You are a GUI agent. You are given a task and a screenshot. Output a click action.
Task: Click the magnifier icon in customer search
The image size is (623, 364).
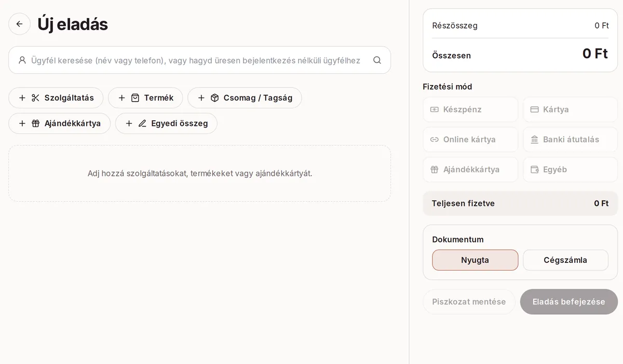[377, 60]
